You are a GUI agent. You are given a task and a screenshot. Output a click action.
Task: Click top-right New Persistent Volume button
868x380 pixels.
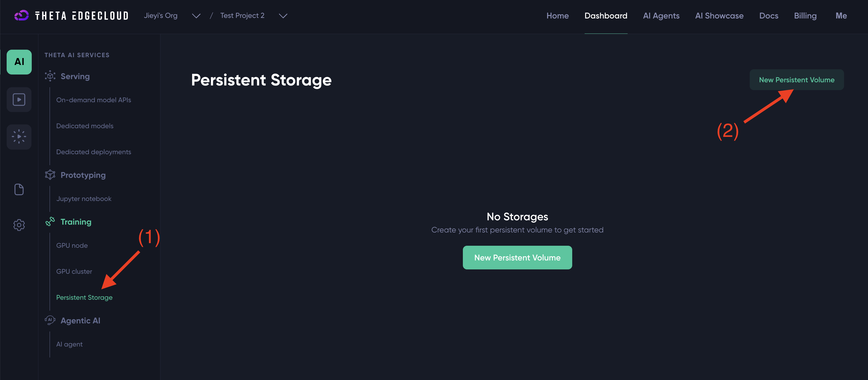(796, 80)
